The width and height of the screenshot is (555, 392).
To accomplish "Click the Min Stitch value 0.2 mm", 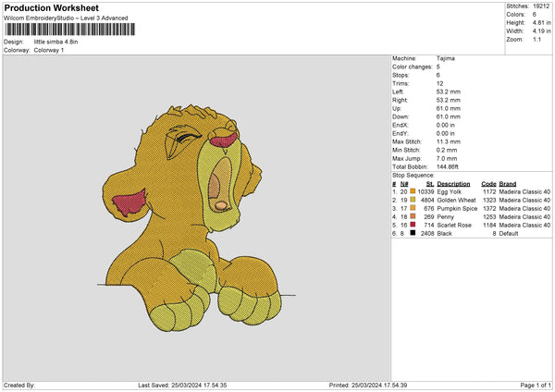I will [x=447, y=151].
